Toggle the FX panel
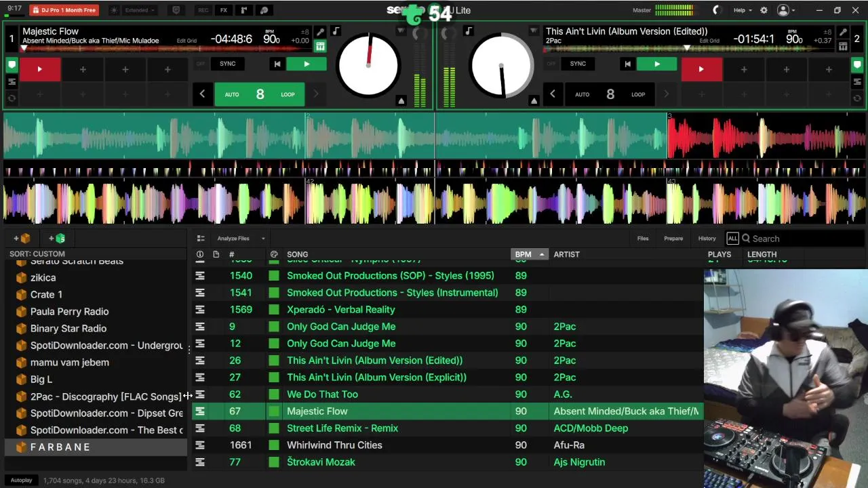The width and height of the screenshot is (868, 488). [224, 10]
